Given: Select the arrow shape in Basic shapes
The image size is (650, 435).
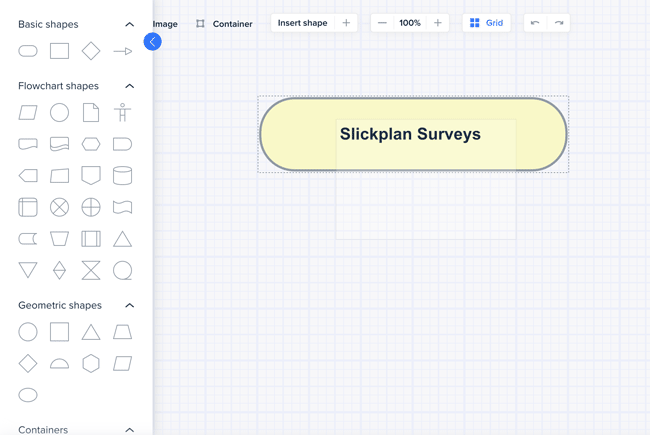Looking at the screenshot, I should [x=122, y=51].
